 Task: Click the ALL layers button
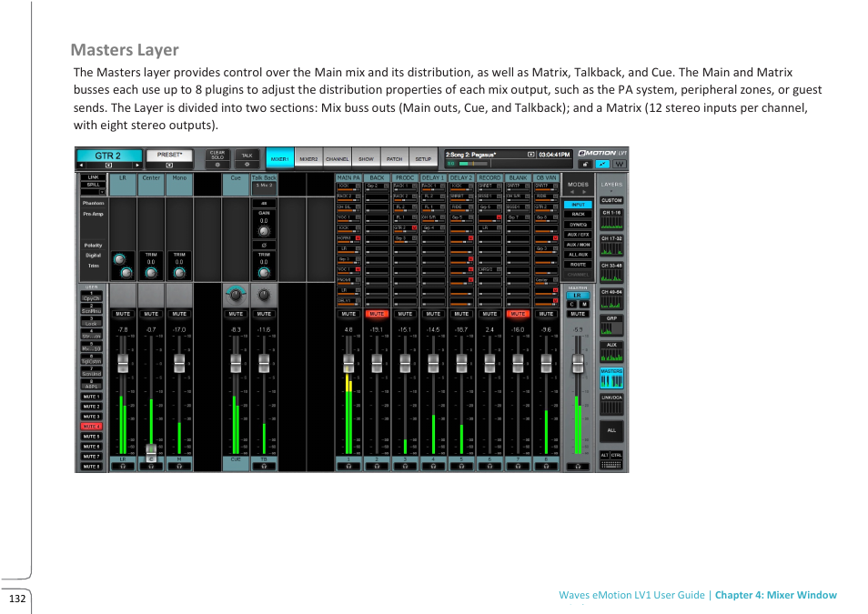[611, 430]
